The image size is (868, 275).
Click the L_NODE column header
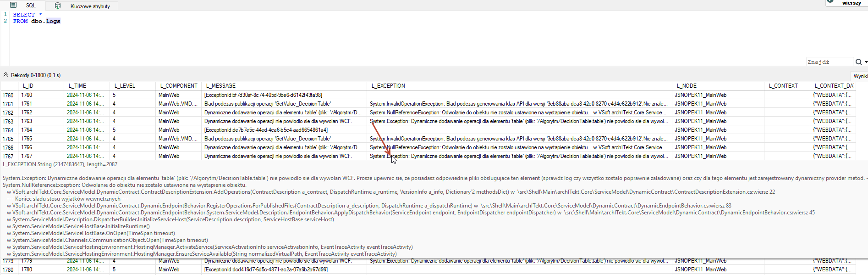click(x=718, y=86)
